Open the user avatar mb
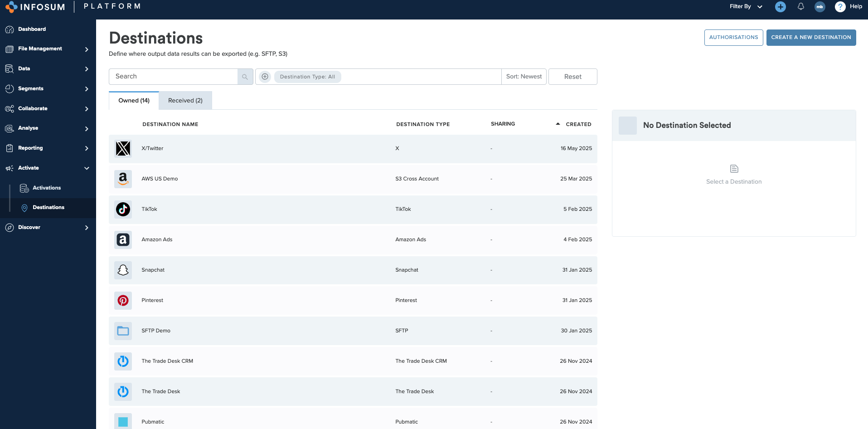868x429 pixels. click(x=820, y=7)
